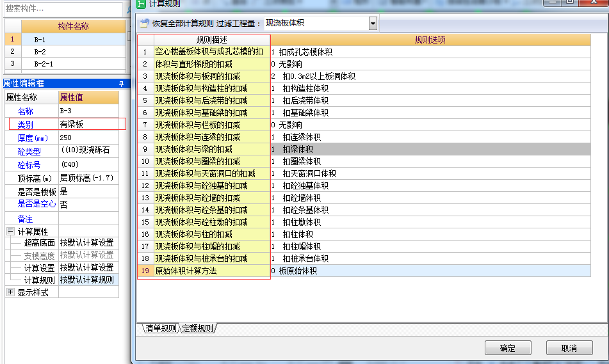Select rule 现浇板体积与栏板的扣减

(212, 125)
